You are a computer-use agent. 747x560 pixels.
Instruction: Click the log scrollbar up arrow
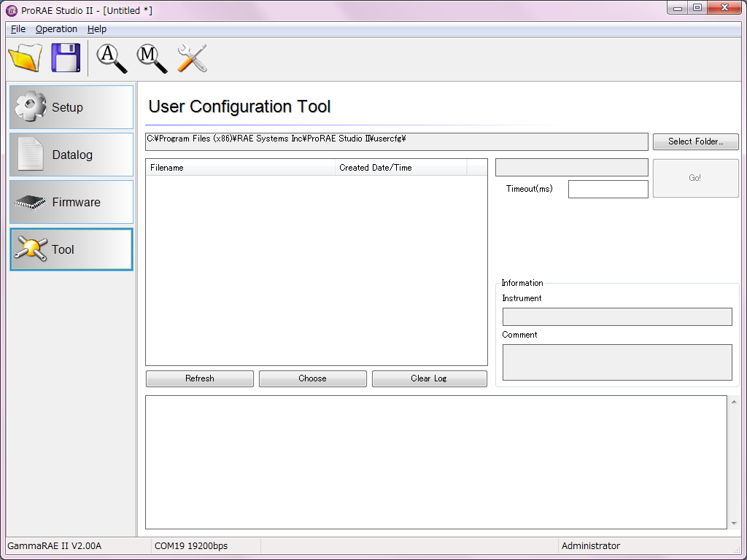click(734, 402)
